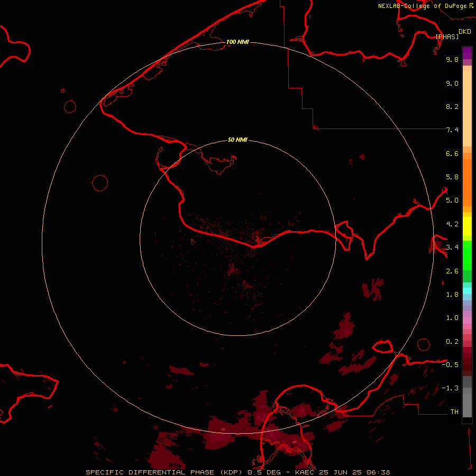Click the 4.2 legend value
This screenshot has width=476, height=476.
[x=452, y=224]
